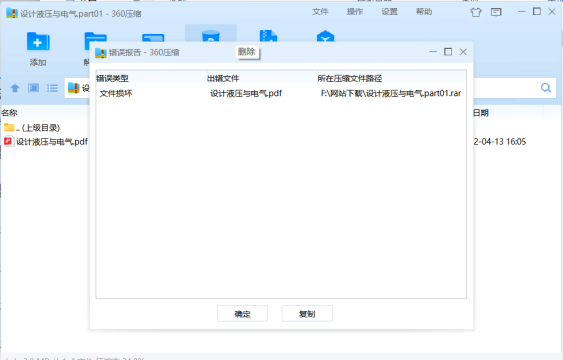The width and height of the screenshot is (563, 360).
Task: Open the skin (shirt) icon in title bar
Action: coord(476,13)
